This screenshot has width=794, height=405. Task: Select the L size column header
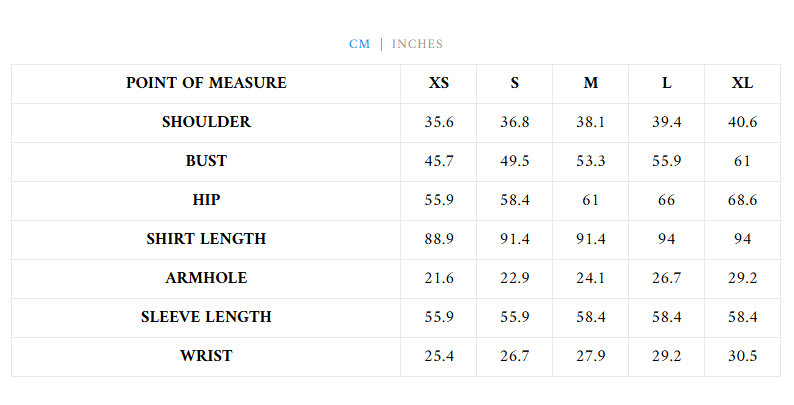667,83
